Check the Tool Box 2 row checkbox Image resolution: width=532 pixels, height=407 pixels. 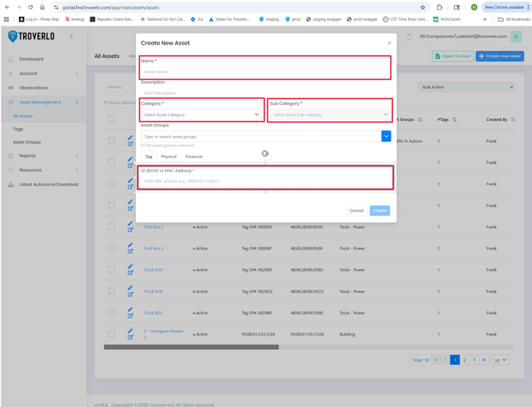coord(111,227)
